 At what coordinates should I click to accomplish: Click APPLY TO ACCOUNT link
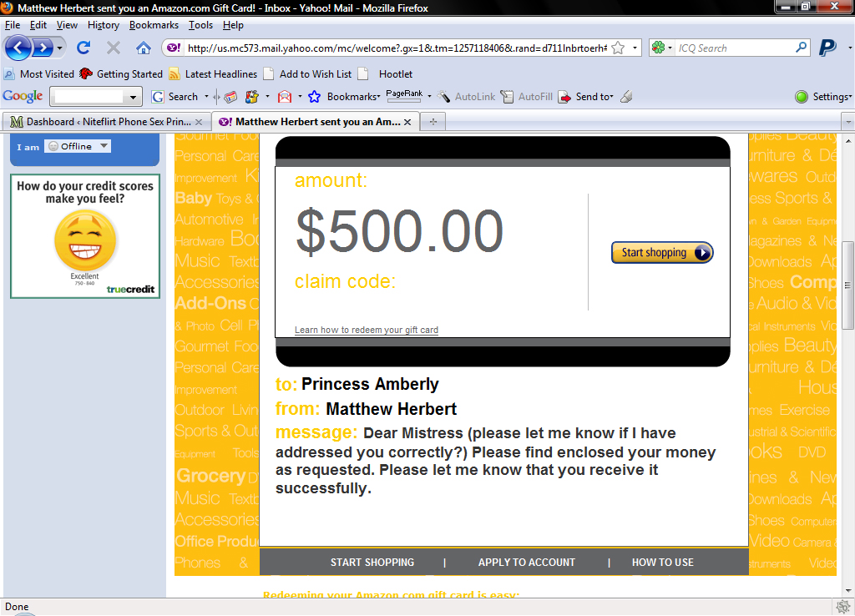(527, 563)
